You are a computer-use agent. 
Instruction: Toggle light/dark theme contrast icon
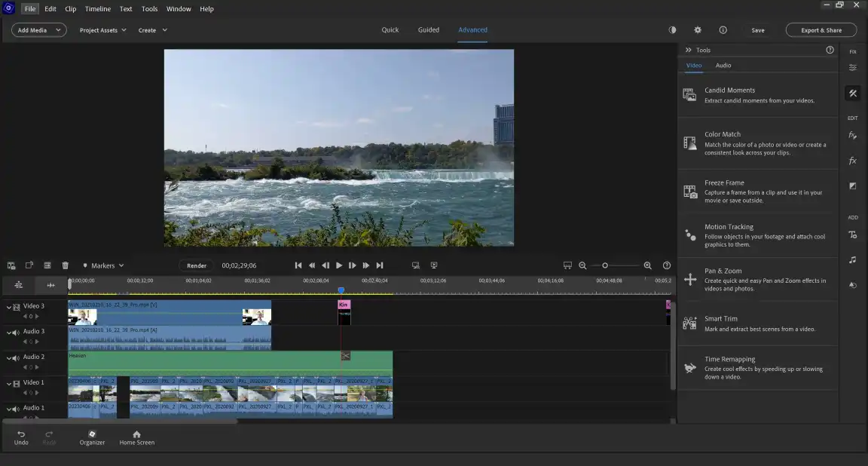click(672, 30)
